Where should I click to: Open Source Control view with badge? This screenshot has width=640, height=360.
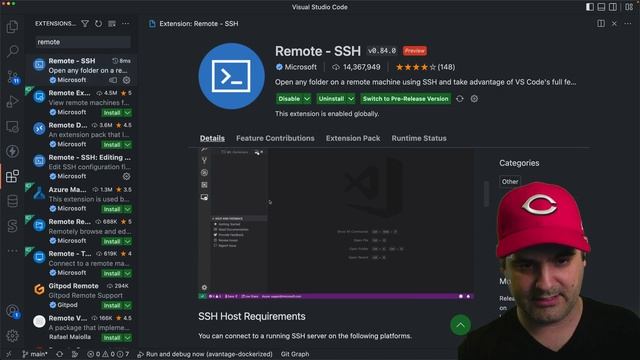[x=13, y=77]
